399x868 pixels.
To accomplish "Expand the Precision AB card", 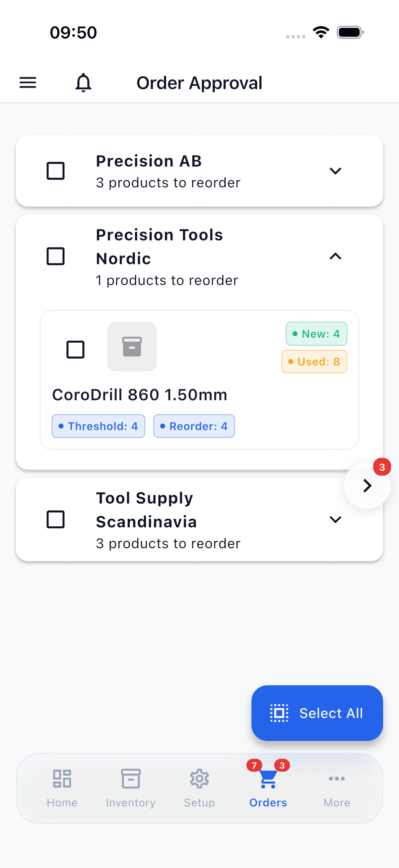I will click(x=335, y=171).
